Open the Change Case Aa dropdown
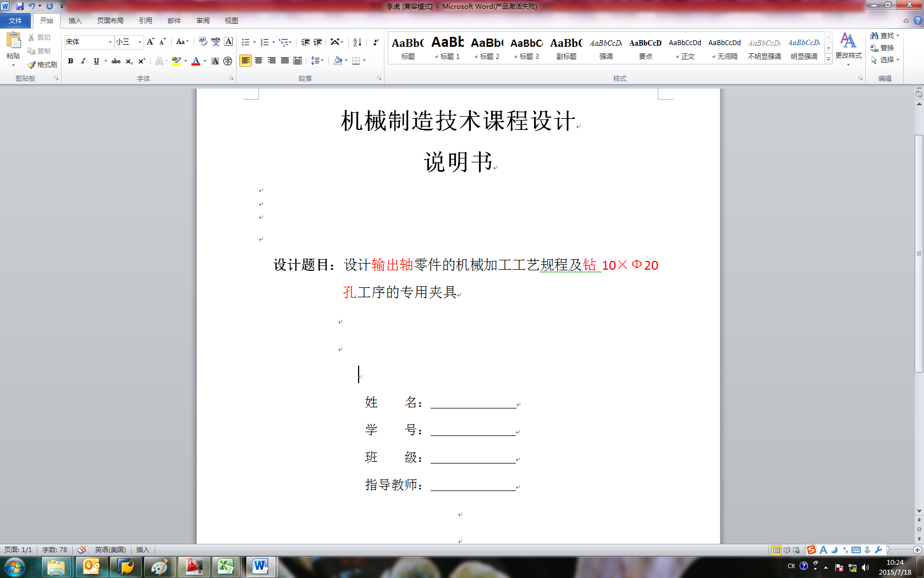 (x=182, y=42)
